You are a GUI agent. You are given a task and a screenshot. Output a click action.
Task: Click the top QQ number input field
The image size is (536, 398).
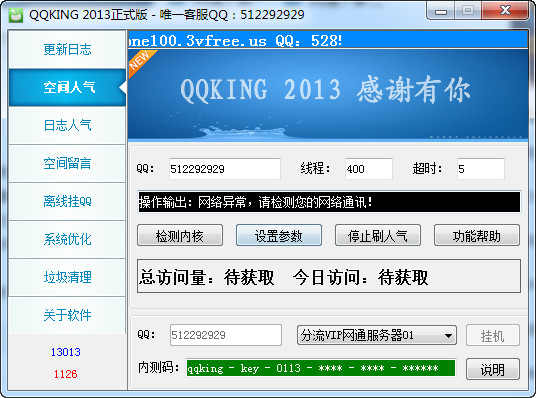tap(225, 169)
